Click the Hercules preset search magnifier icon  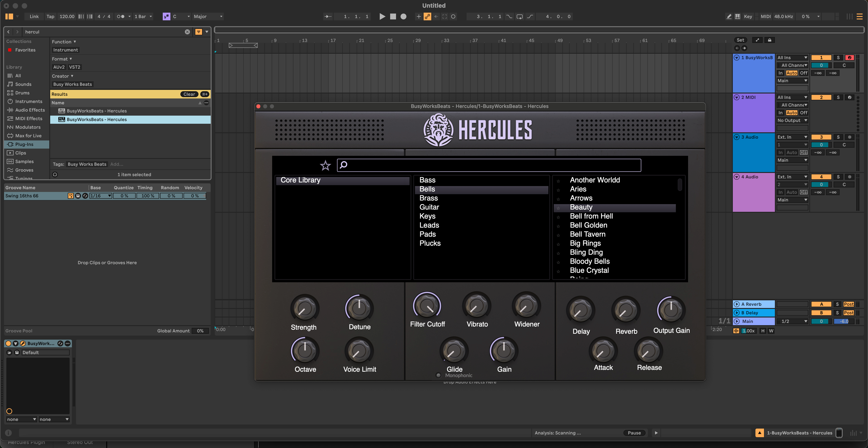(343, 165)
